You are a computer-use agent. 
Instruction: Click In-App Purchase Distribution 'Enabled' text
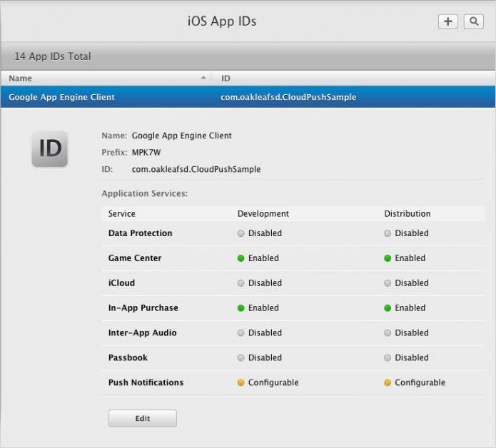410,308
